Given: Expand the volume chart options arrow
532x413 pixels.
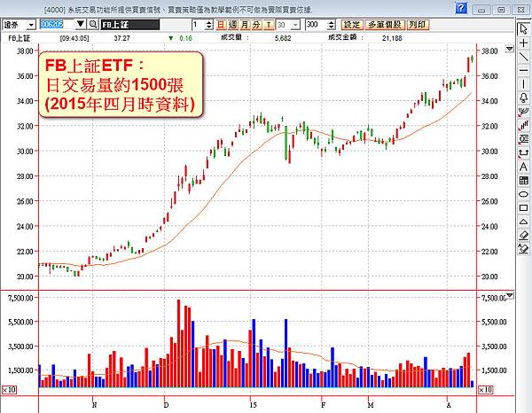Looking at the screenshot, I should pos(509,295).
